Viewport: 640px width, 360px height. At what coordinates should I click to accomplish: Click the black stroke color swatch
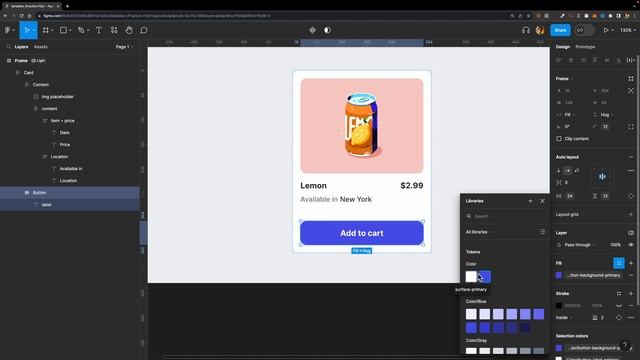[x=559, y=306]
